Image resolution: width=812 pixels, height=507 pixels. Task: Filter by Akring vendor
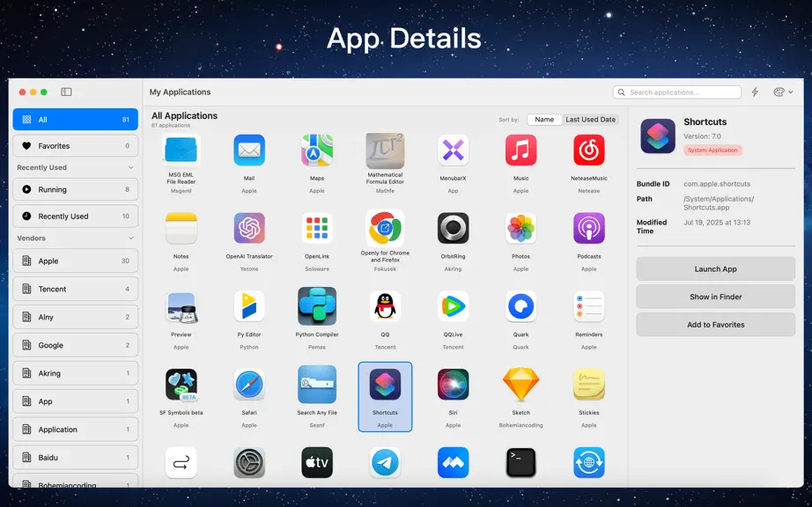pos(76,373)
